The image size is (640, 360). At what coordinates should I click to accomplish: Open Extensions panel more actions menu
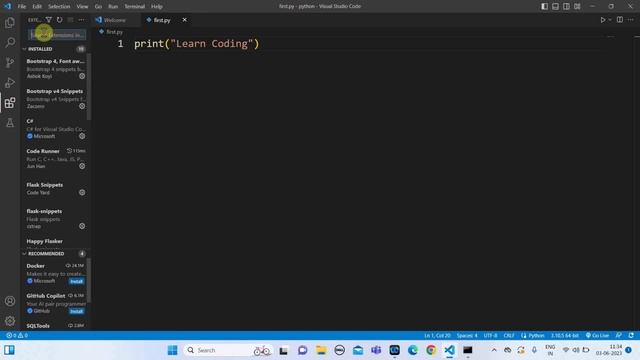[81, 20]
